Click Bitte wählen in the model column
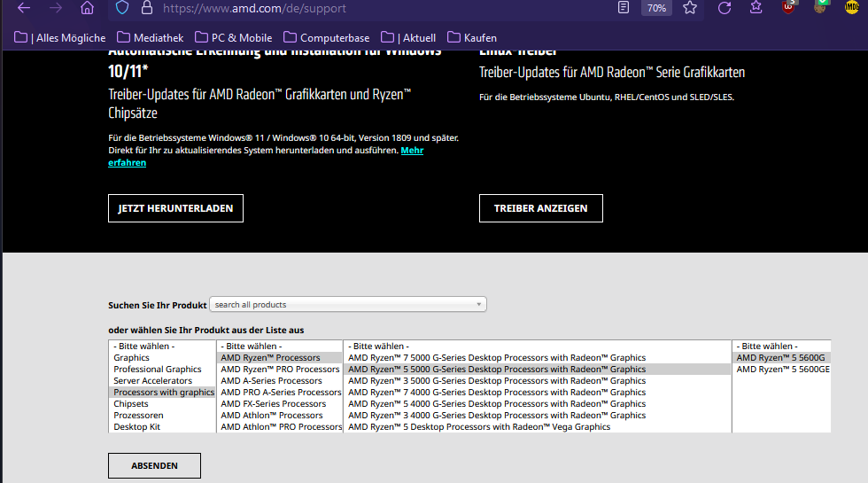This screenshot has height=483, width=868. pyautogui.click(x=781, y=347)
